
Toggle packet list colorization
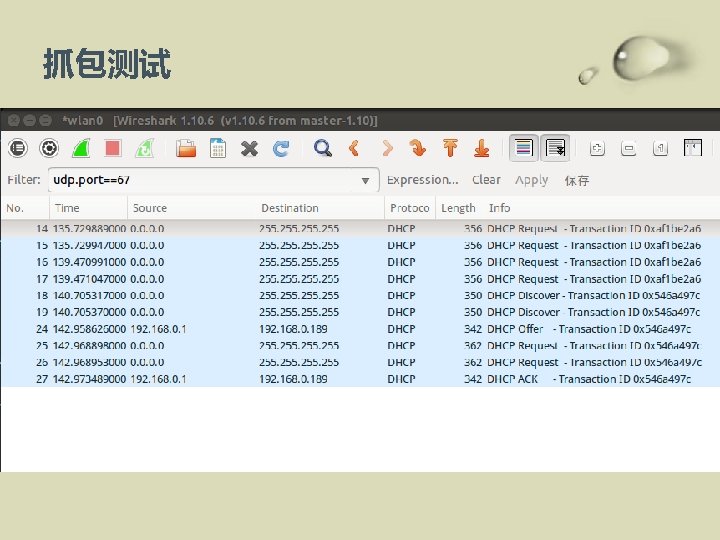coord(523,148)
